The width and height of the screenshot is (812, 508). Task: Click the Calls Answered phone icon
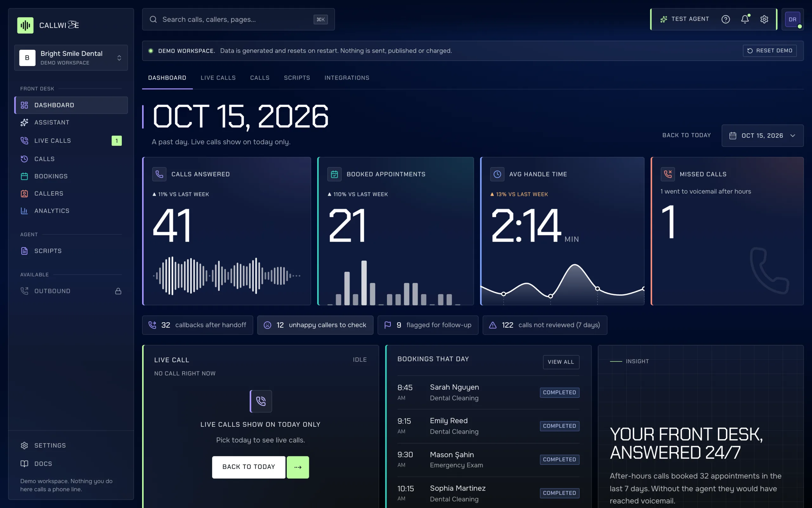click(x=159, y=174)
